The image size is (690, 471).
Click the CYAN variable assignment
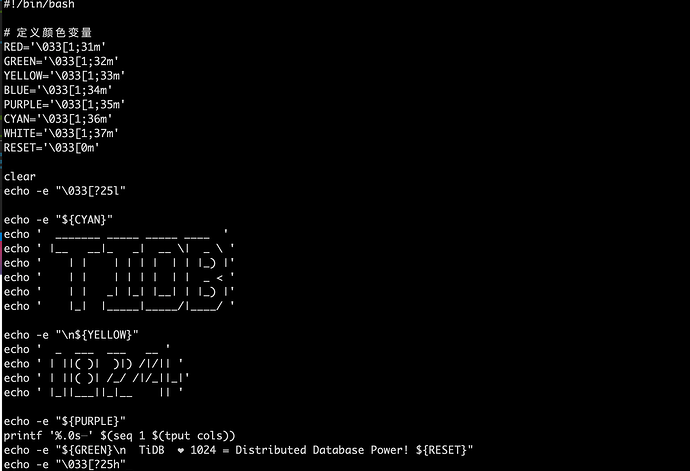58,119
